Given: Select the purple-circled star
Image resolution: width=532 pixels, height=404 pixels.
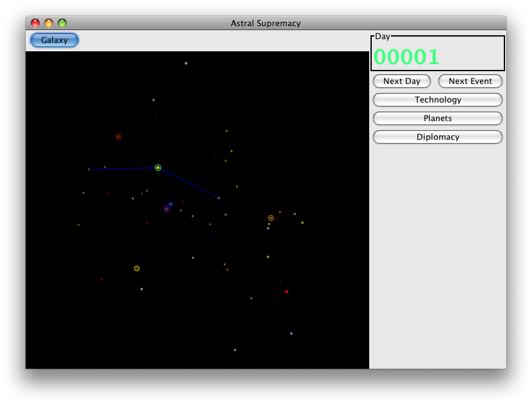Looking at the screenshot, I should 166,209.
